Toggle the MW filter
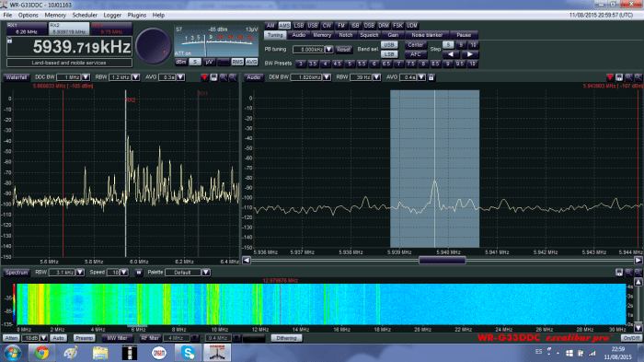The width and height of the screenshot is (644, 362). tap(118, 338)
